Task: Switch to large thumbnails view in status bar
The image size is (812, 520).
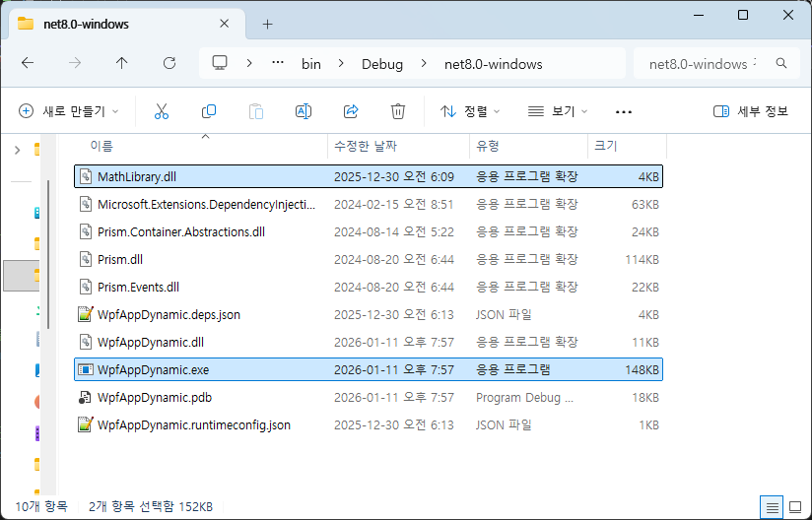Action: pyautogui.click(x=795, y=506)
